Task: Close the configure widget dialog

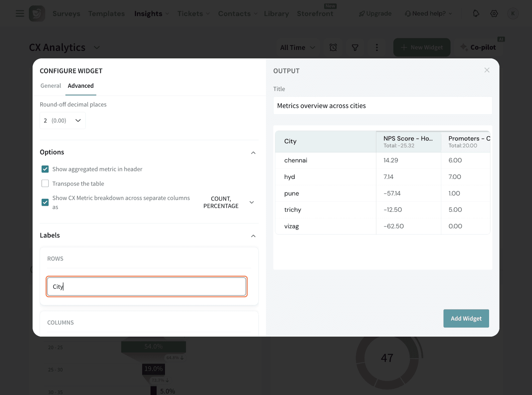Action: (487, 70)
